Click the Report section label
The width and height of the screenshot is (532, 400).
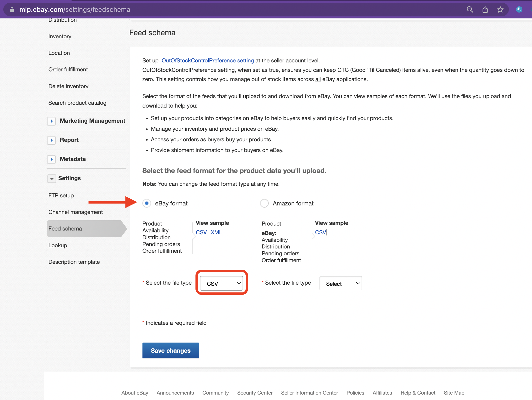coord(69,140)
